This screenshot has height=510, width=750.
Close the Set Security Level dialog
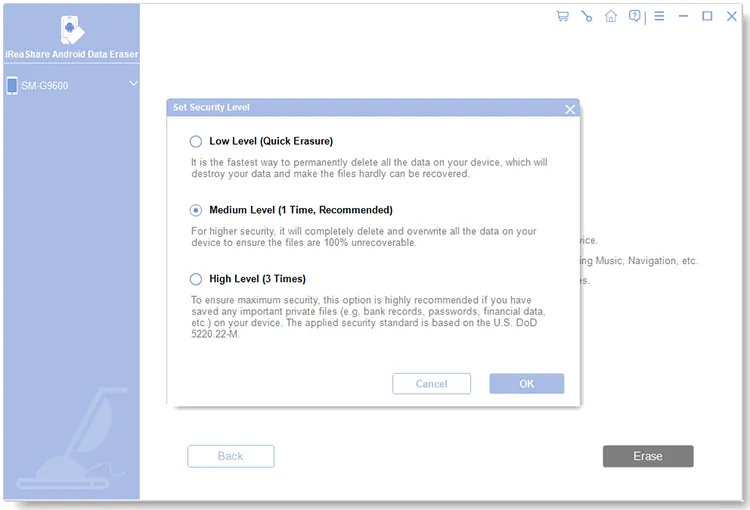[570, 110]
